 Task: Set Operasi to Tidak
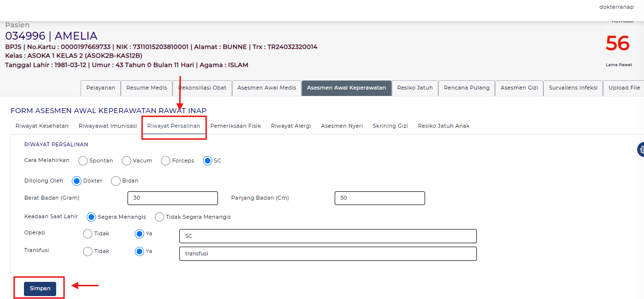pos(88,234)
